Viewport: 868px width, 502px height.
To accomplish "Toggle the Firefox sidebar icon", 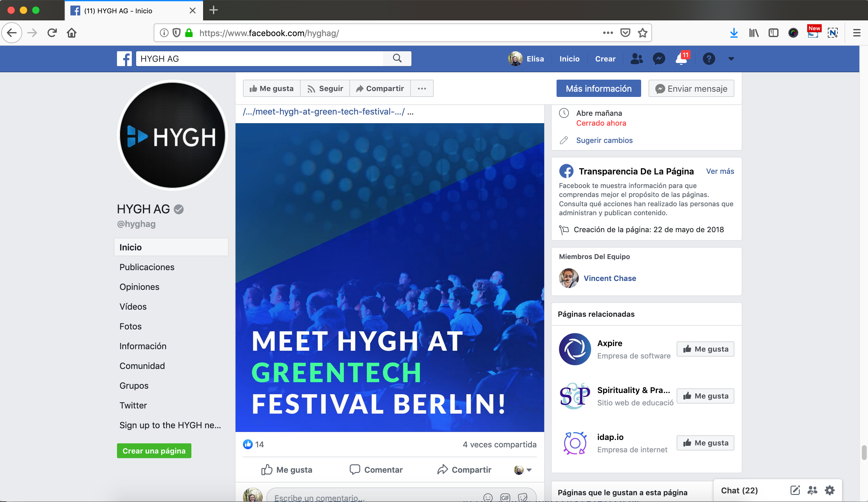I will point(773,33).
